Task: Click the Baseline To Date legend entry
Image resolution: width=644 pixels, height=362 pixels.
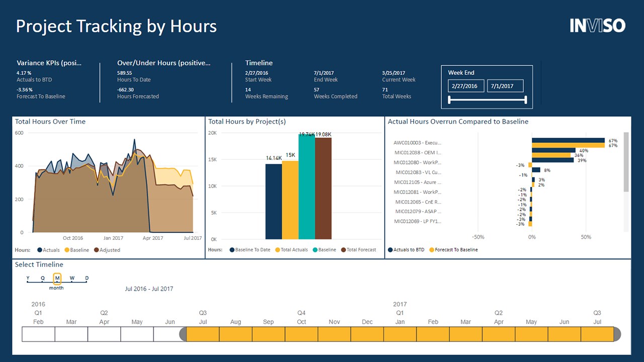Action: click(x=250, y=250)
